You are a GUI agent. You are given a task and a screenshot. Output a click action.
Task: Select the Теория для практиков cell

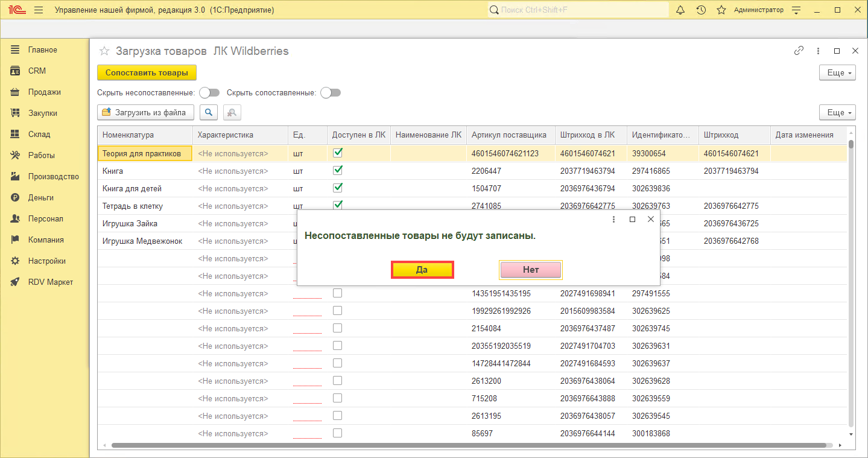(x=145, y=153)
